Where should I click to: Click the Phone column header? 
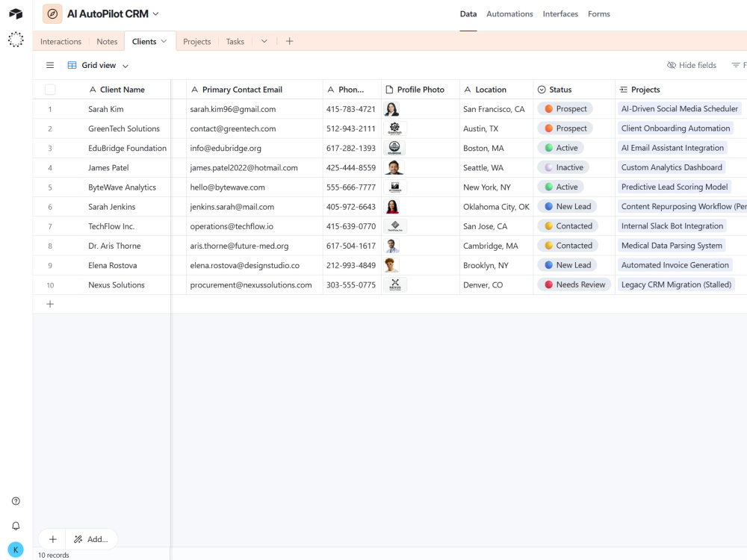[352, 90]
